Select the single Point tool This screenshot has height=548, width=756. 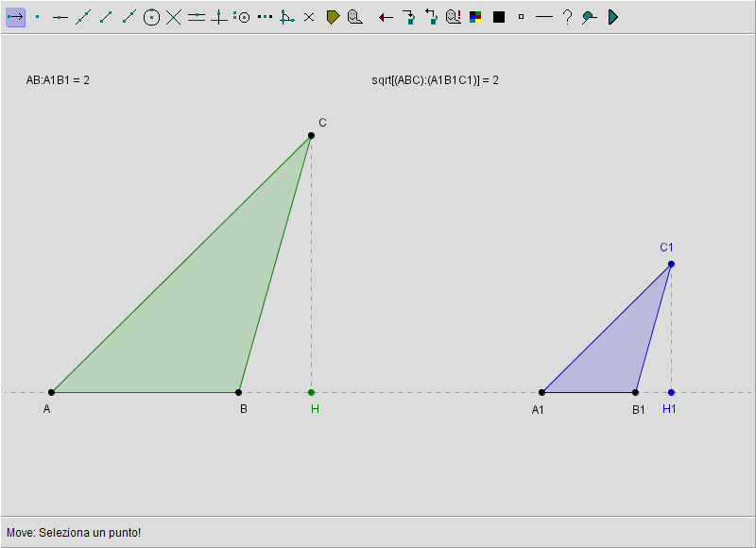[x=38, y=17]
